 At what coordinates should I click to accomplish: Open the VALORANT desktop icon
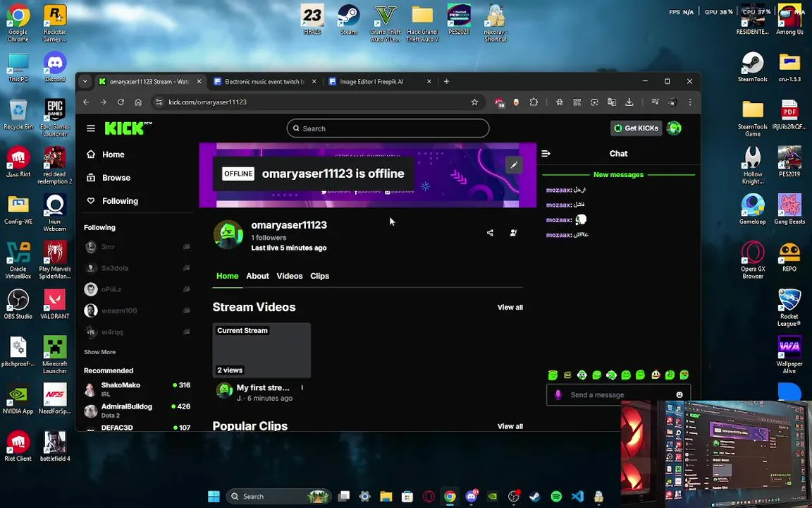click(x=55, y=304)
